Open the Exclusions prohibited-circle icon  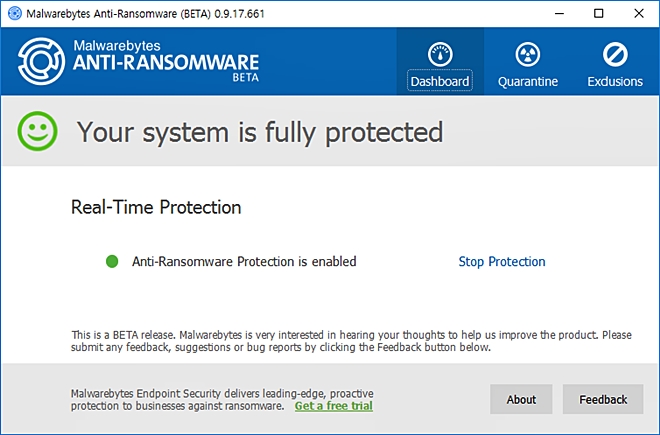pyautogui.click(x=615, y=54)
